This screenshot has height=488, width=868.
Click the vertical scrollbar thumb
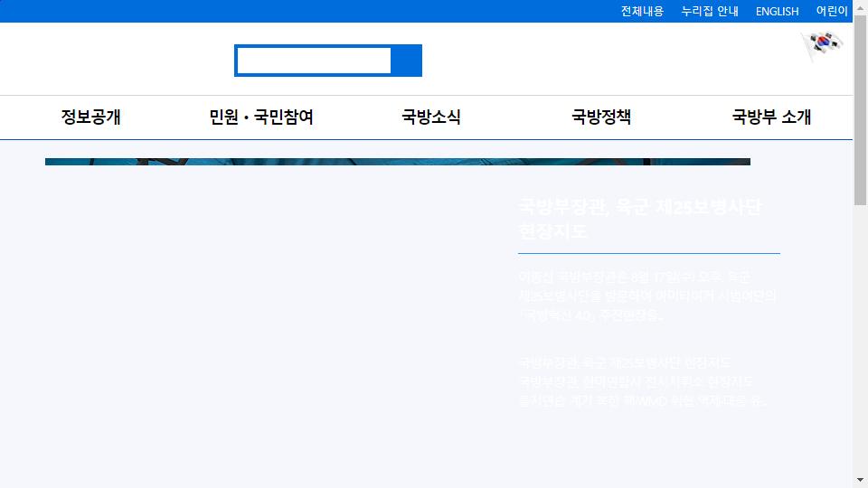point(860,109)
